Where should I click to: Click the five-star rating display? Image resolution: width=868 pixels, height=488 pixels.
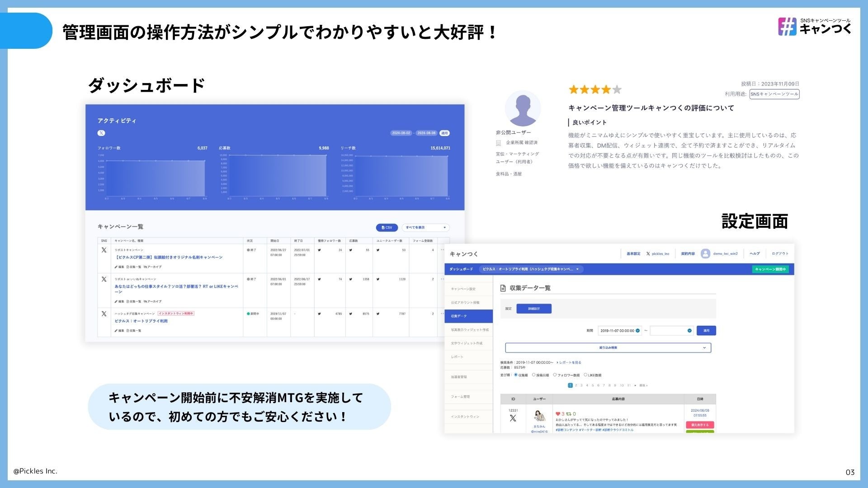click(595, 89)
